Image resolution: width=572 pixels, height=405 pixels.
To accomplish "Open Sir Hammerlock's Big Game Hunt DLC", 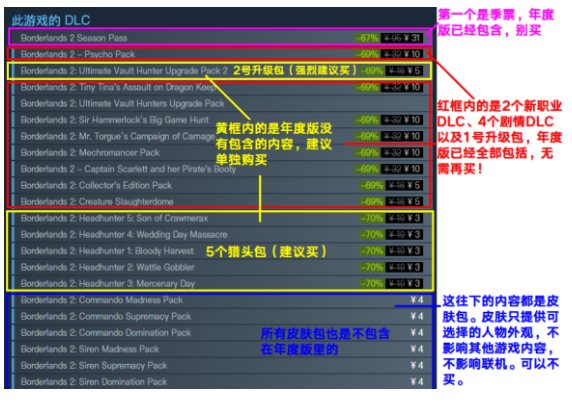I will click(x=221, y=120).
